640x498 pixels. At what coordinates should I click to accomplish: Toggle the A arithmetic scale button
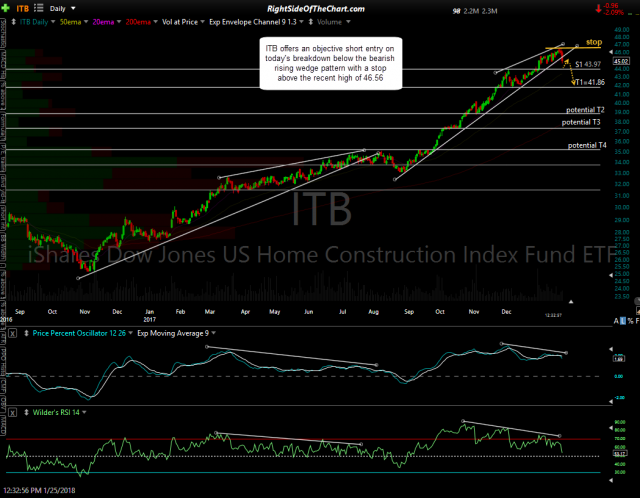point(616,321)
